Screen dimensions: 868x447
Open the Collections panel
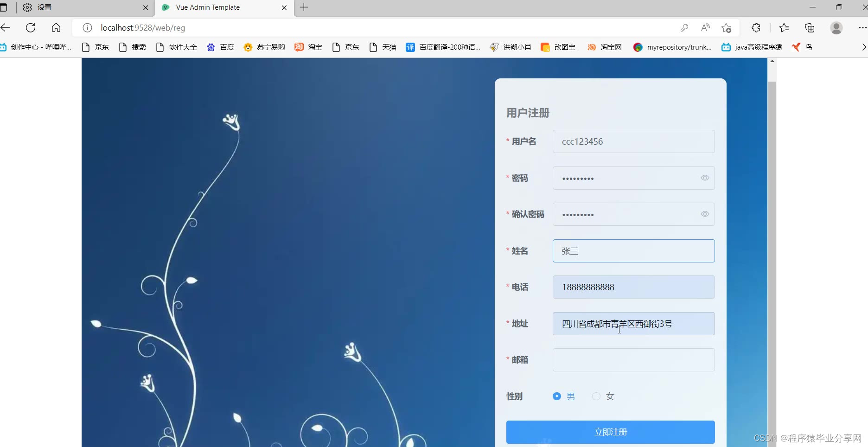coord(810,28)
